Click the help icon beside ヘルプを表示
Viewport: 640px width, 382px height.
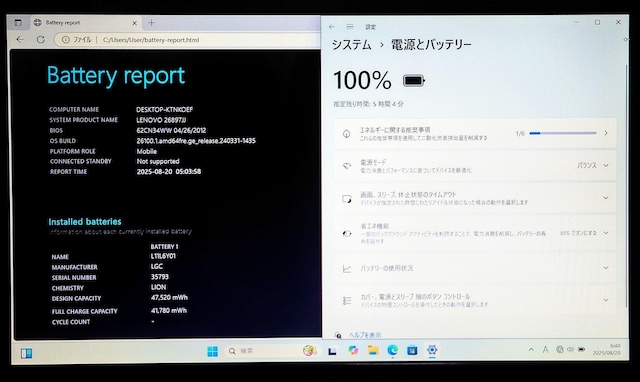pos(338,335)
